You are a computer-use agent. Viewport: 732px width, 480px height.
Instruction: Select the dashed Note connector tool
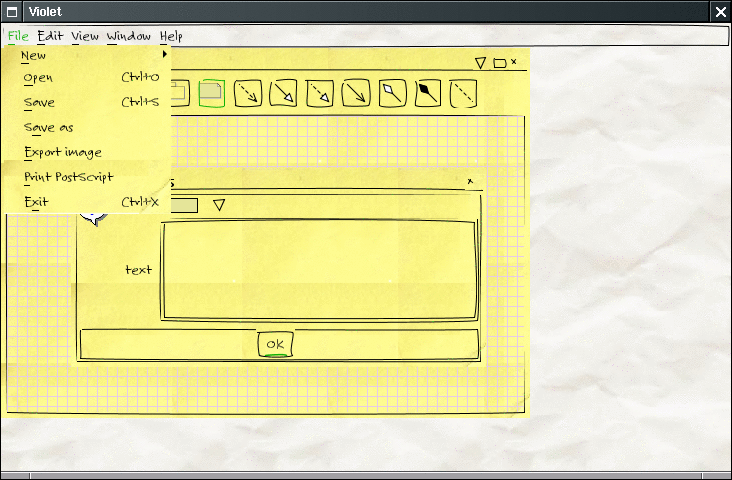[x=462, y=93]
